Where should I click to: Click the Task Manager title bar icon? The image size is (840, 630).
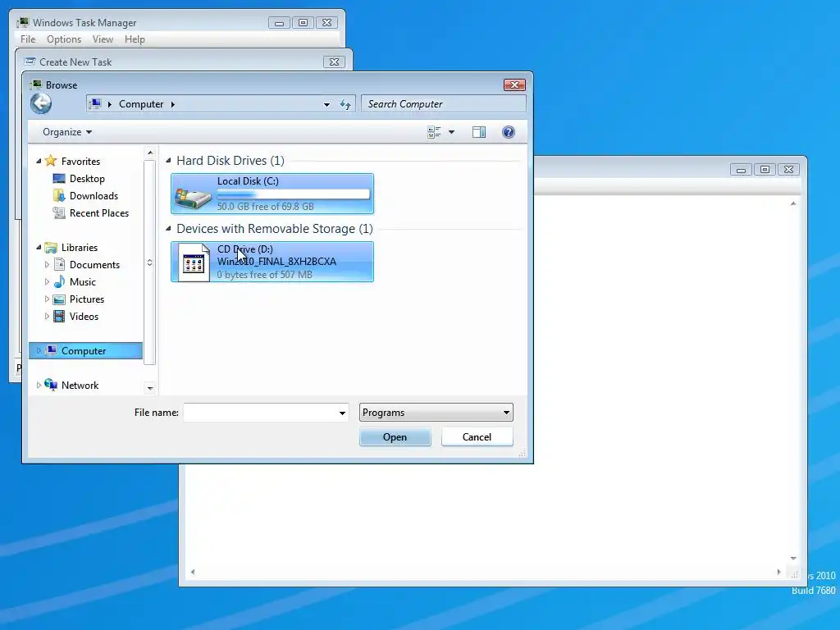22,22
